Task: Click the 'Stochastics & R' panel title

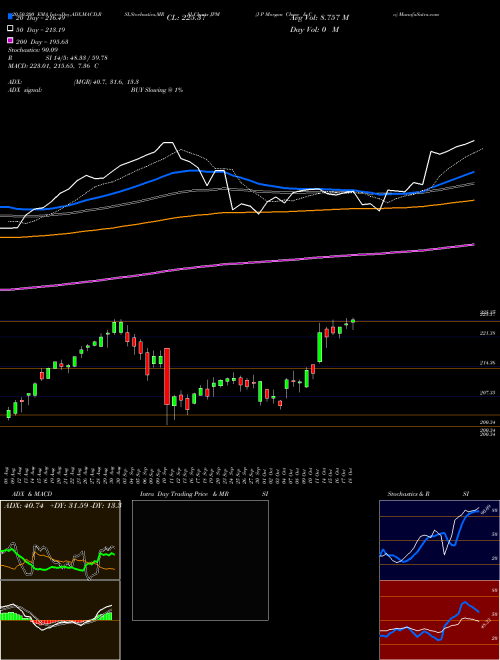Action: coord(409,494)
